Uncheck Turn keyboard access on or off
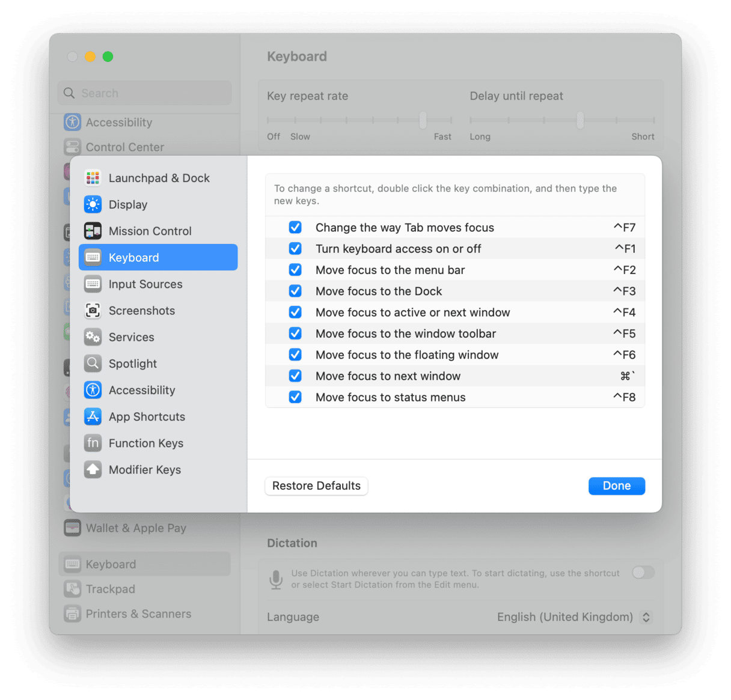 click(x=295, y=248)
